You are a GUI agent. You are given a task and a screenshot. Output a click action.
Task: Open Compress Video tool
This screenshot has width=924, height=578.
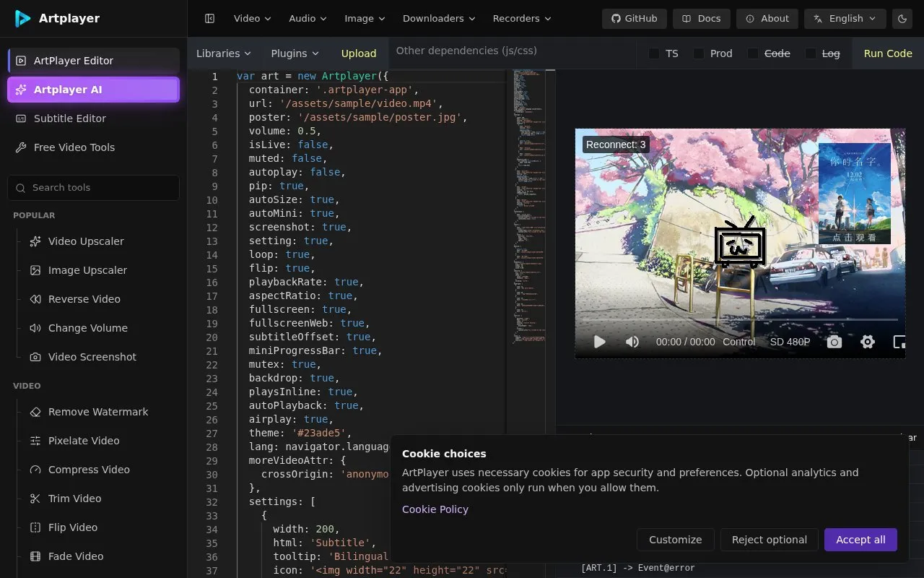coord(89,470)
